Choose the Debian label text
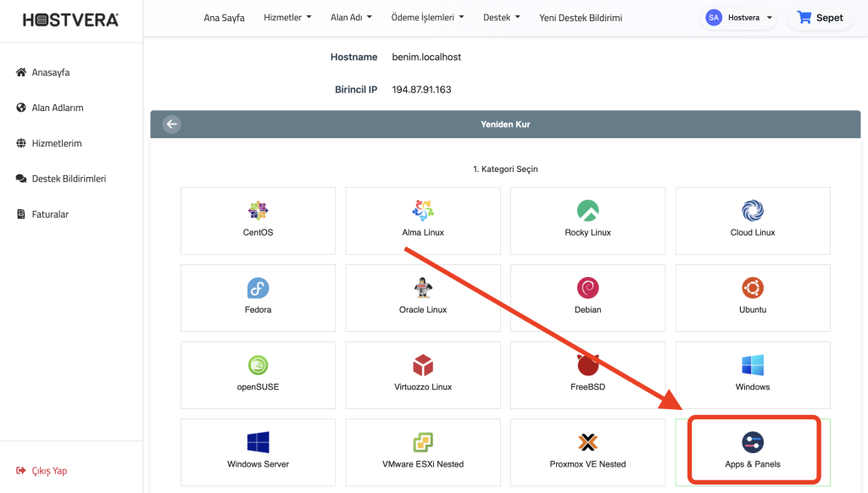The width and height of the screenshot is (868, 493). click(x=588, y=310)
